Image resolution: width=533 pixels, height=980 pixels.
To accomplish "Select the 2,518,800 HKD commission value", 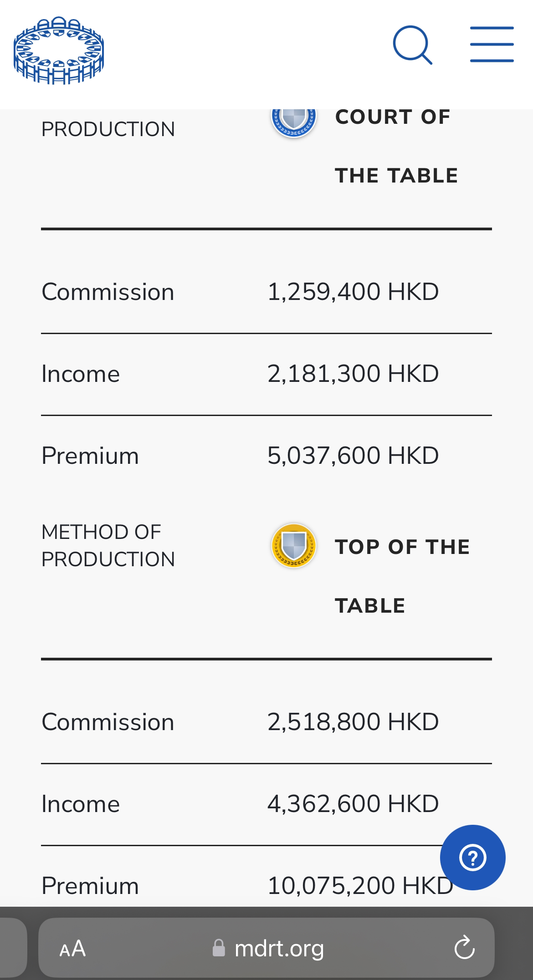I will click(x=353, y=722).
